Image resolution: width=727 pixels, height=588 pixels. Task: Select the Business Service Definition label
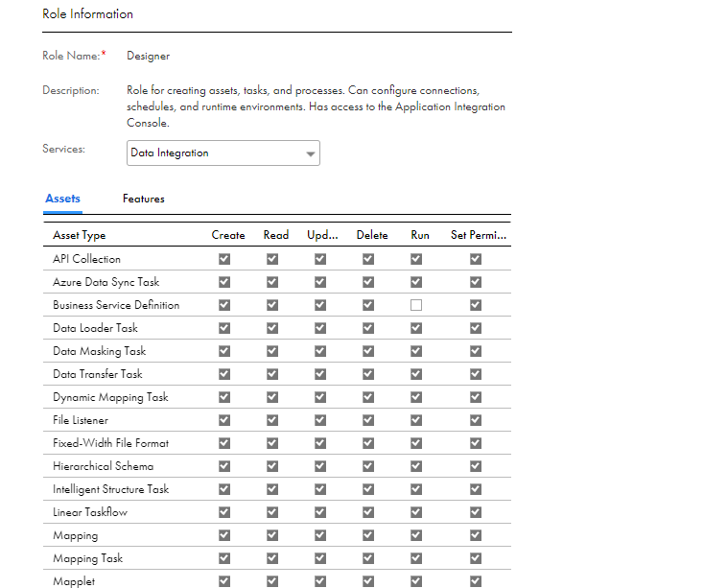coord(116,305)
